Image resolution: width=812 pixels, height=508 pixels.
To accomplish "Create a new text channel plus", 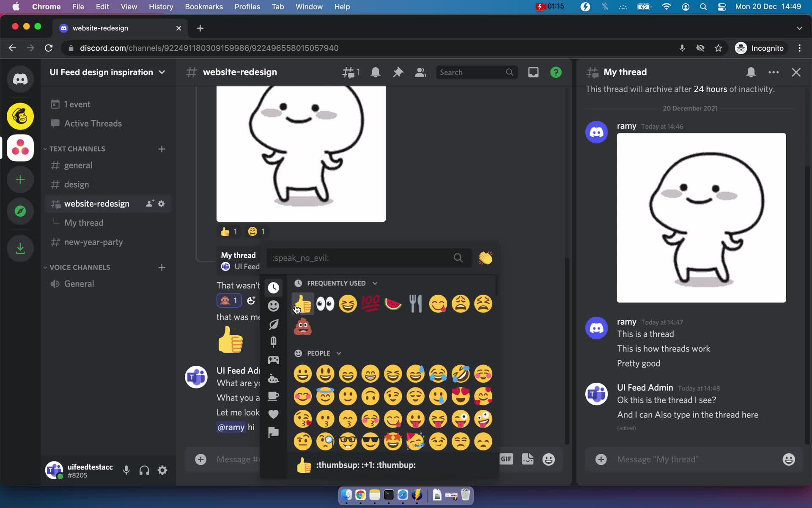I will tap(162, 149).
